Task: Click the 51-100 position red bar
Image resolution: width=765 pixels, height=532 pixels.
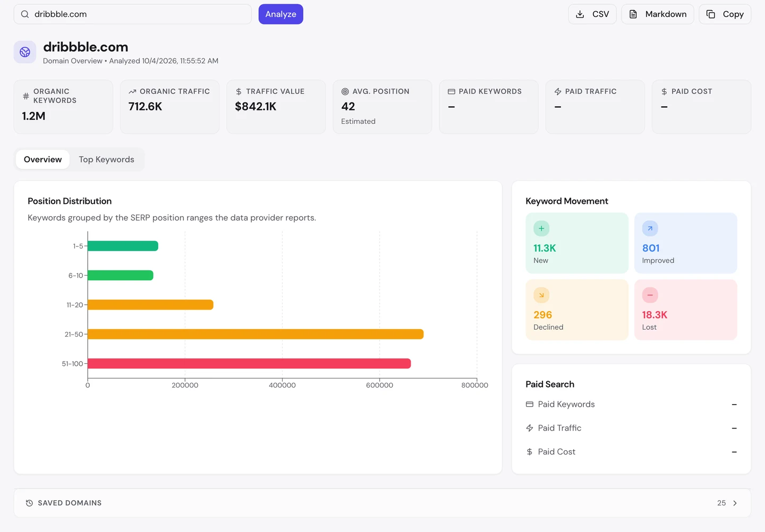Action: click(249, 364)
